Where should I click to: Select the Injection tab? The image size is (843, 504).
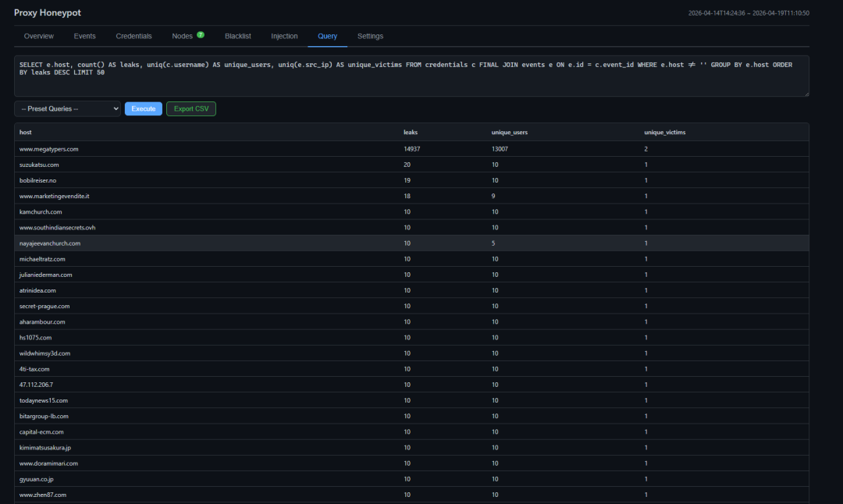tap(284, 36)
